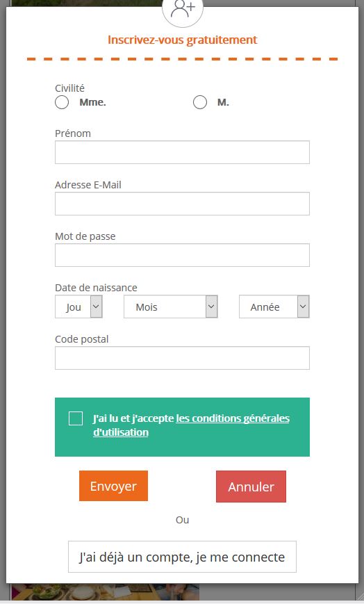Submit form with Envoyer button
This screenshot has height=604, width=364.
click(114, 486)
